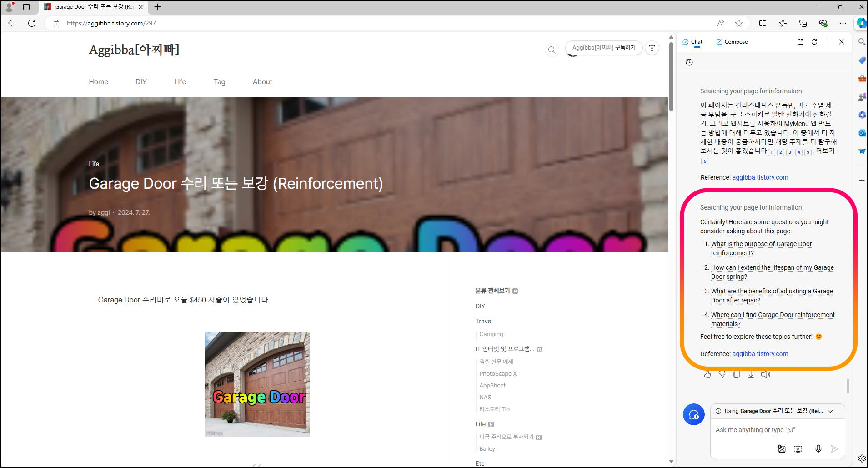
Task: Send the chat message
Action: (x=835, y=449)
